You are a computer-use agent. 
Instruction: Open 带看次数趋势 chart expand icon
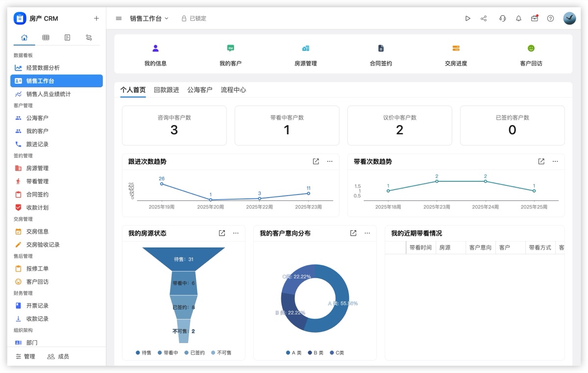pos(541,161)
